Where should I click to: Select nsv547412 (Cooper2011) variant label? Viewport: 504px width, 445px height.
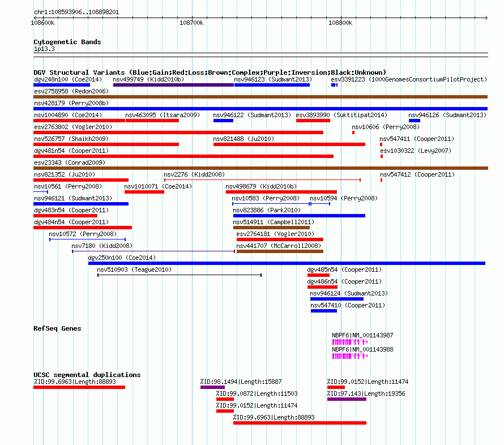tap(417, 174)
